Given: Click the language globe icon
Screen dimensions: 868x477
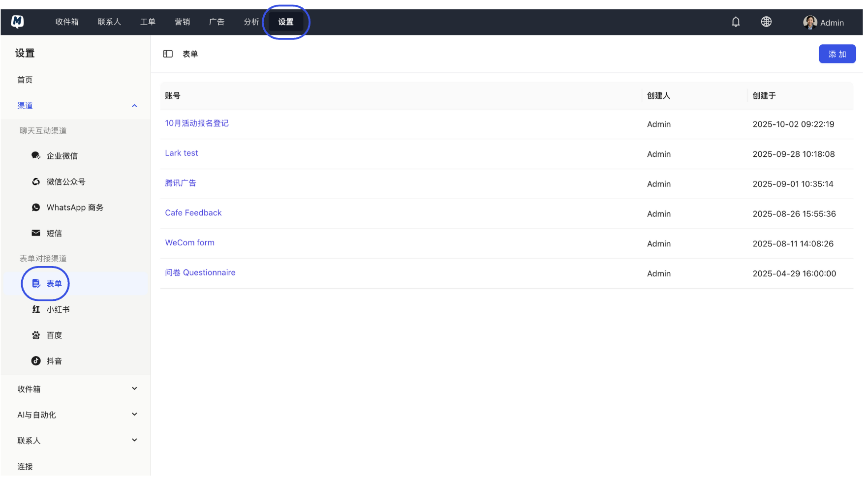Looking at the screenshot, I should click(x=766, y=22).
